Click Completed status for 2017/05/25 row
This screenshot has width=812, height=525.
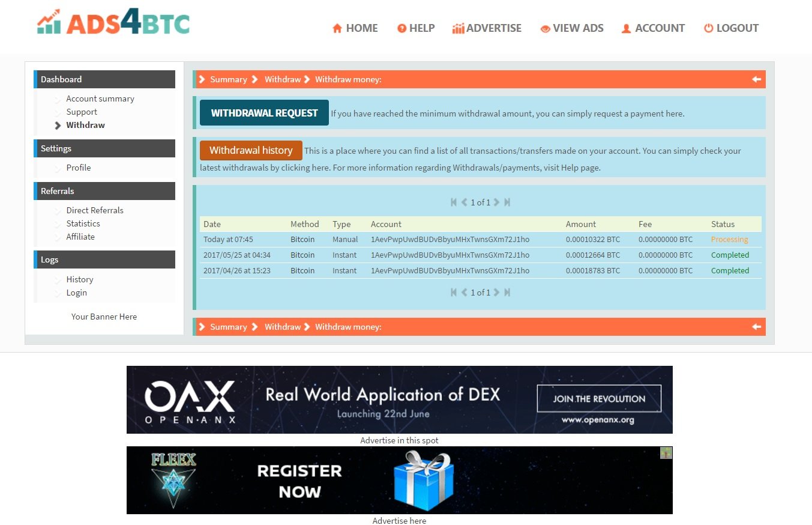pos(730,255)
